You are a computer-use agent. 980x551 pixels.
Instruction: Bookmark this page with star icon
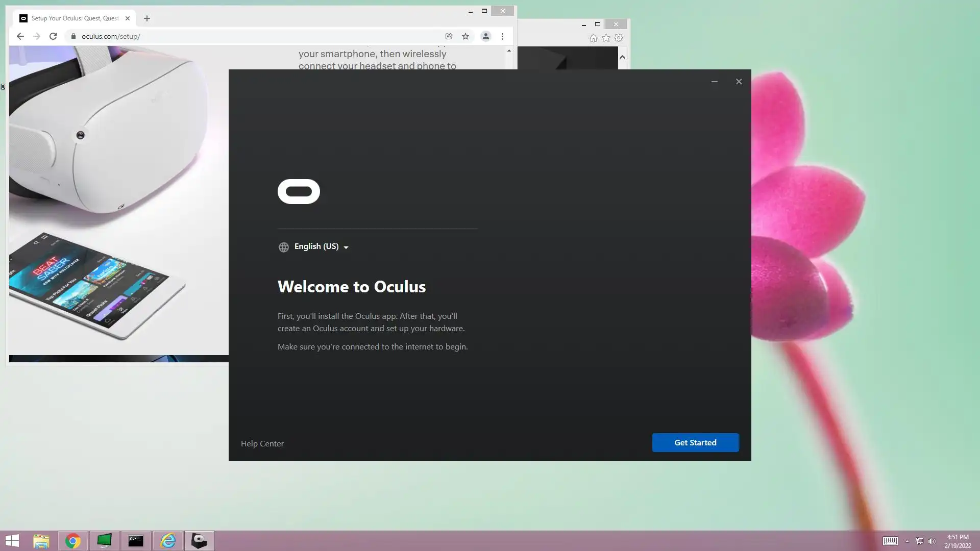pos(465,36)
